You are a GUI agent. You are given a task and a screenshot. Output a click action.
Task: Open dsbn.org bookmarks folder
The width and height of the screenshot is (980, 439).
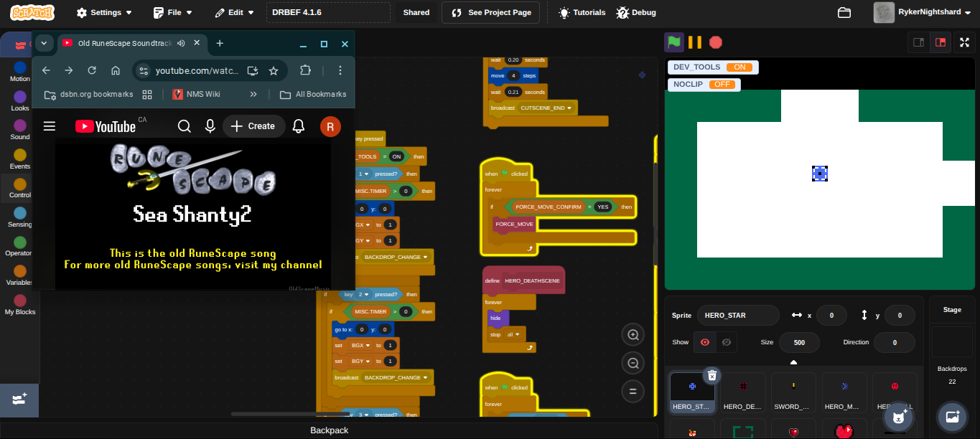(88, 94)
